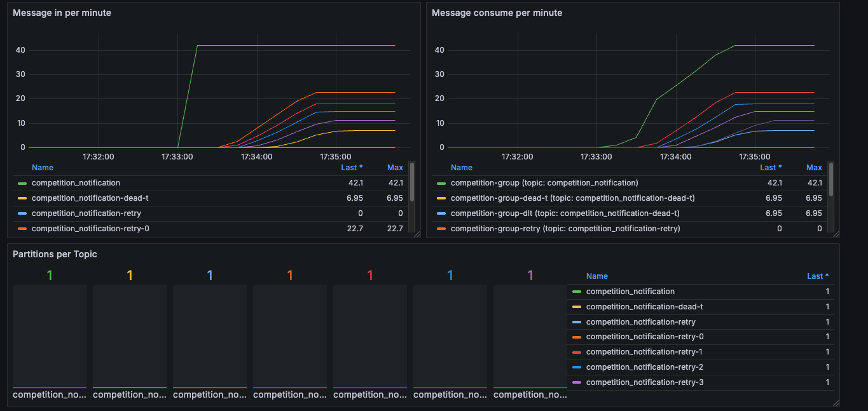Sort Message in legend by Last * header

352,168
